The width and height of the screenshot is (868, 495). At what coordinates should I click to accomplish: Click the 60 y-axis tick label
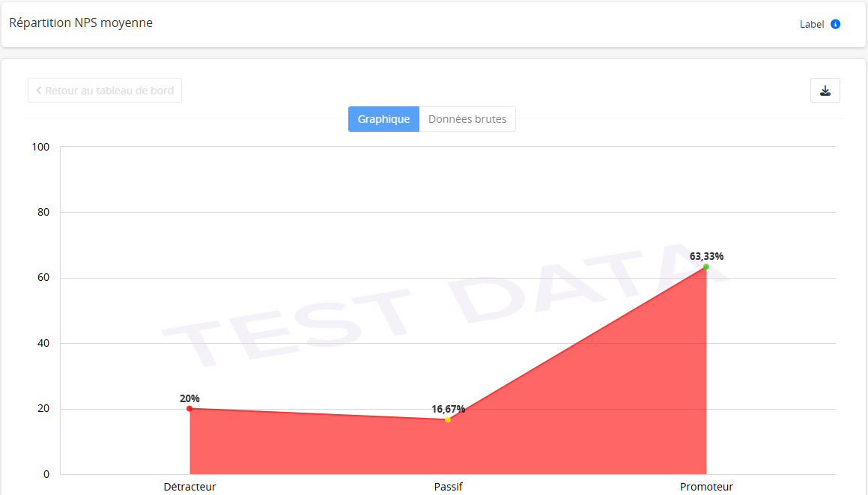pos(43,278)
